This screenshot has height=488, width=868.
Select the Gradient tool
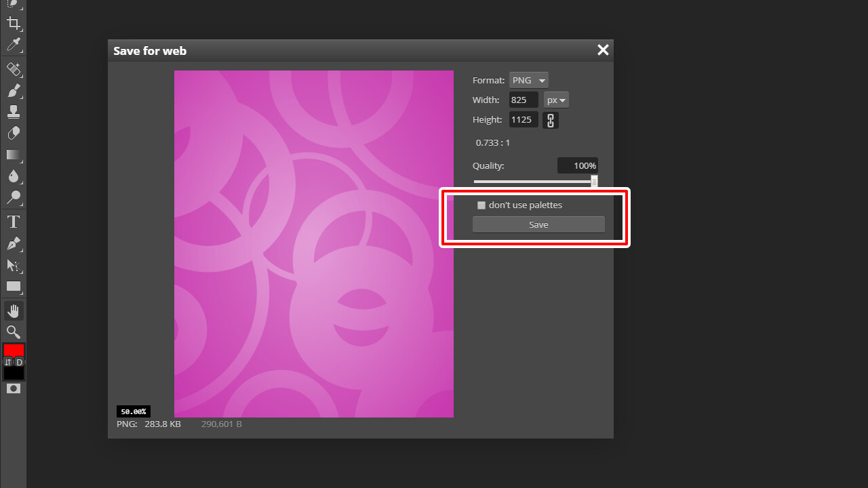coord(13,155)
